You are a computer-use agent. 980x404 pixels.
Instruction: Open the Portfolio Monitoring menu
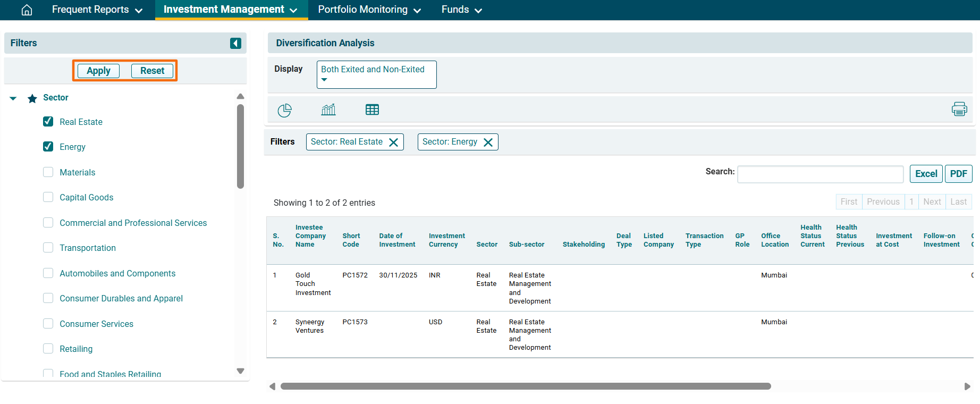[369, 10]
